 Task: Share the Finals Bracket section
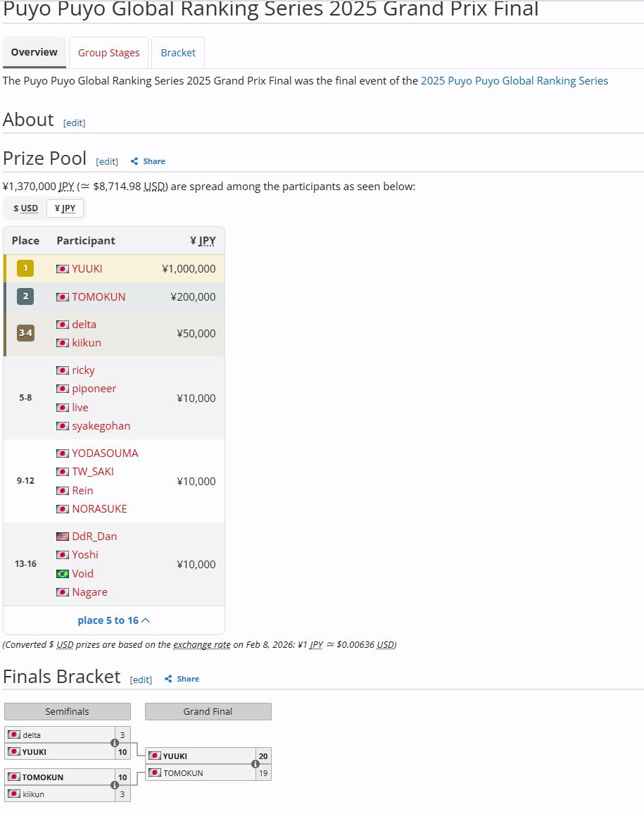point(182,679)
